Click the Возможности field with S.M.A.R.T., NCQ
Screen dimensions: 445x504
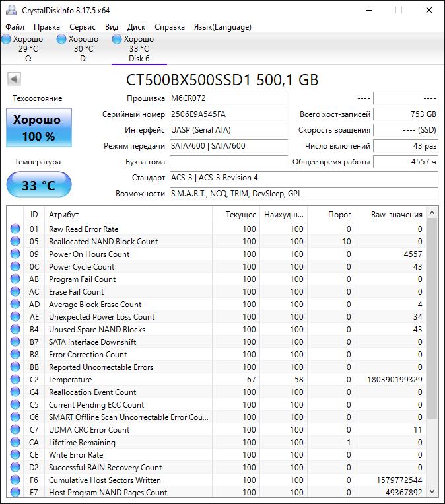[x=304, y=194]
